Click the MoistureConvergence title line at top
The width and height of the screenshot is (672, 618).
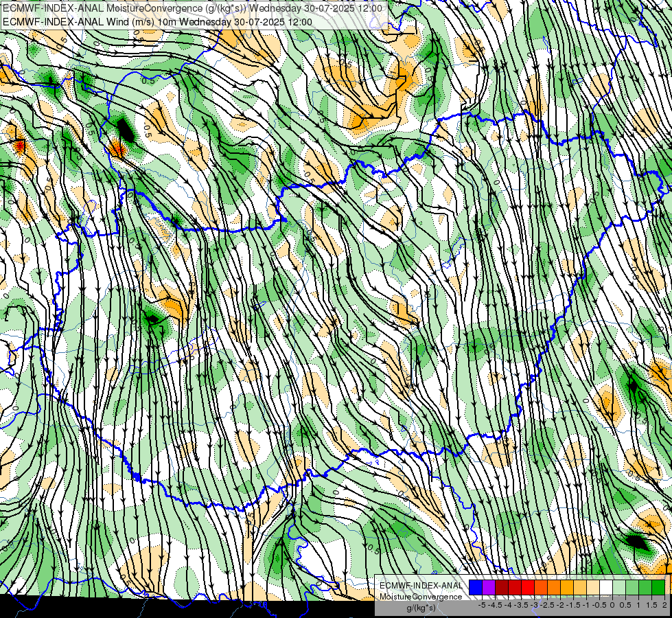click(x=192, y=8)
